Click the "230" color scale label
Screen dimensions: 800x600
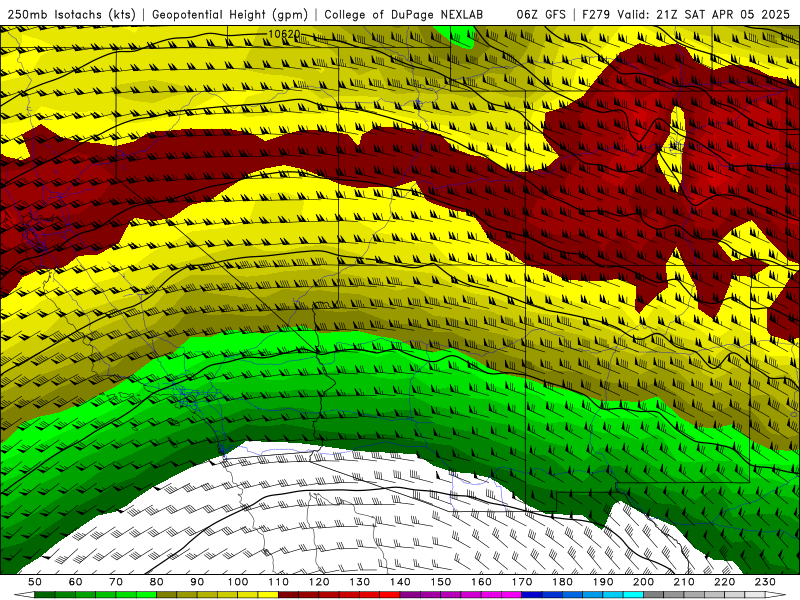[765, 582]
